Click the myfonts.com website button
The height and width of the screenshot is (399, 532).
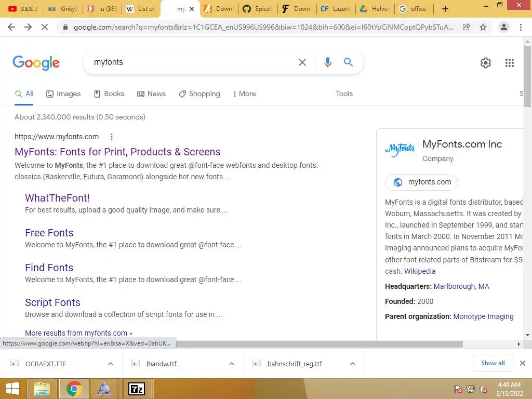pos(421,182)
